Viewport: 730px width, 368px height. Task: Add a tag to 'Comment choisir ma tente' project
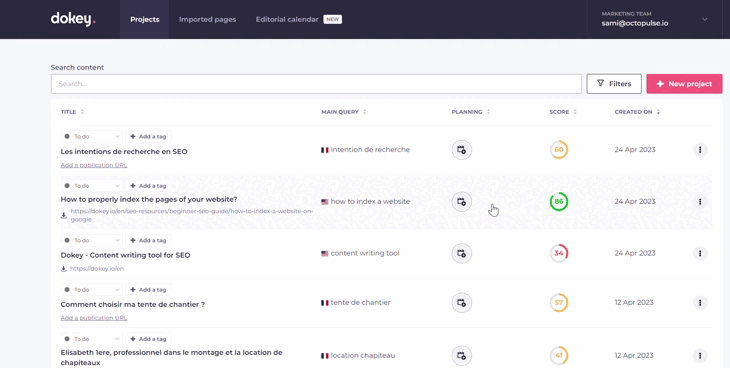point(149,290)
